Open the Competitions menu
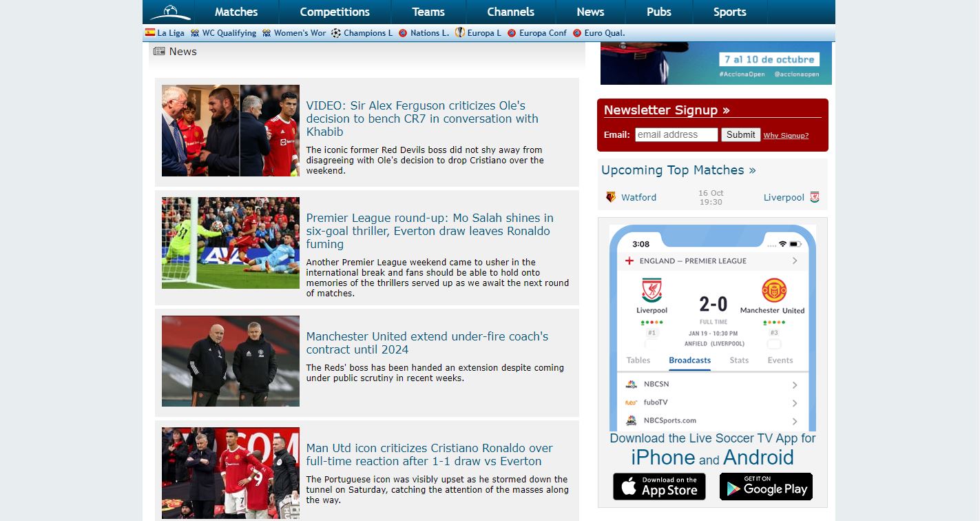The width and height of the screenshot is (980, 521). [335, 12]
